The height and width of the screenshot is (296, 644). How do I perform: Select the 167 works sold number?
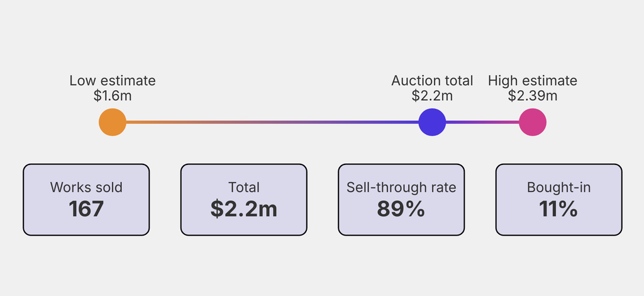pos(86,208)
